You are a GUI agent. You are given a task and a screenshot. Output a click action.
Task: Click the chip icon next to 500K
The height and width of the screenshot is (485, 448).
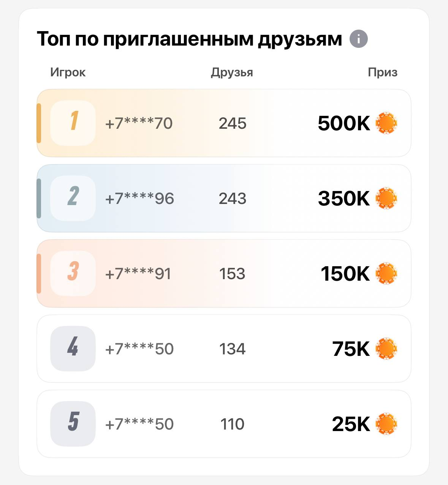point(386,123)
